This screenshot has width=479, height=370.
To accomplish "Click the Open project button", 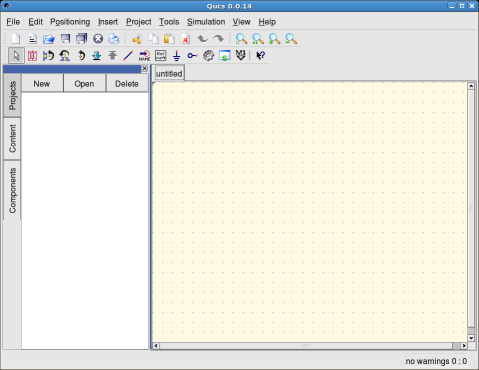I will (84, 84).
